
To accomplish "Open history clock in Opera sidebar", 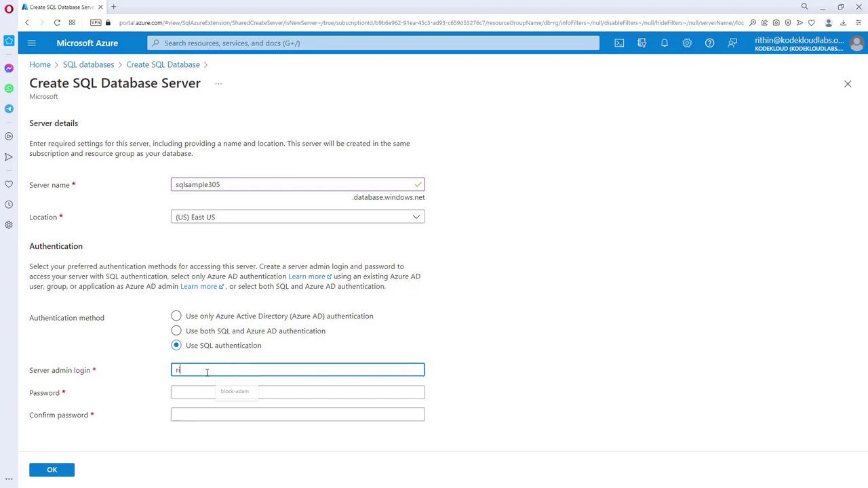I will click(9, 204).
